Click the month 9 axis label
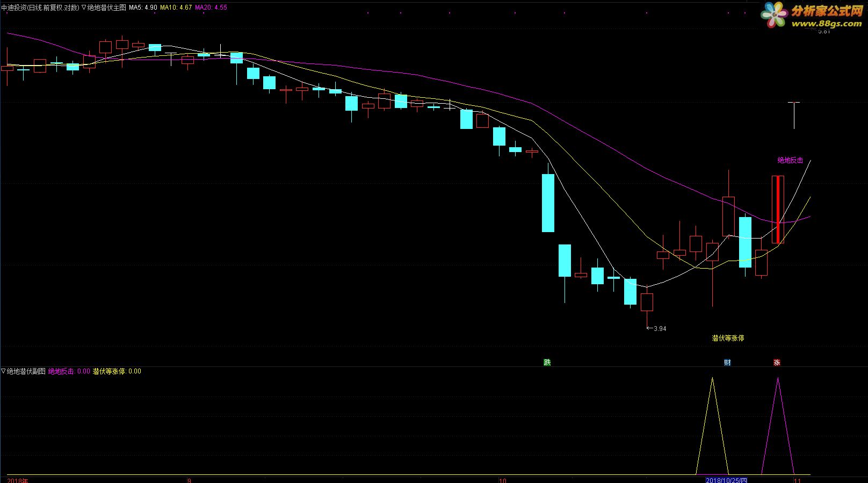 click(189, 480)
